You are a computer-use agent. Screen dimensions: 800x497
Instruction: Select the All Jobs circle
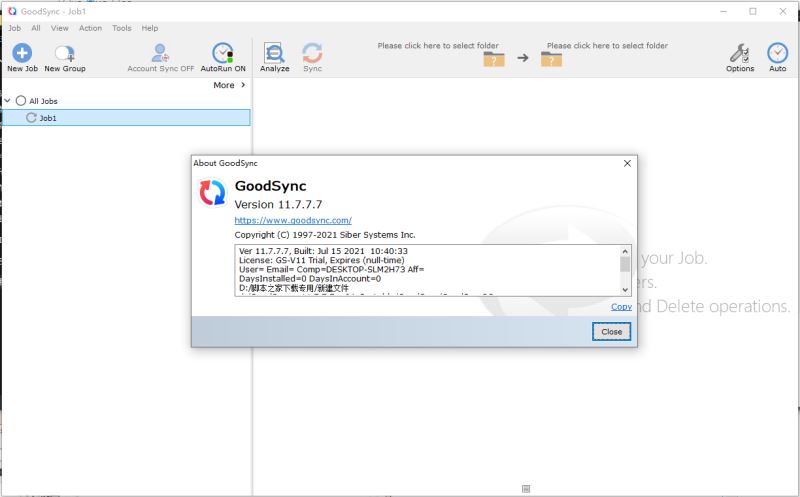point(20,101)
